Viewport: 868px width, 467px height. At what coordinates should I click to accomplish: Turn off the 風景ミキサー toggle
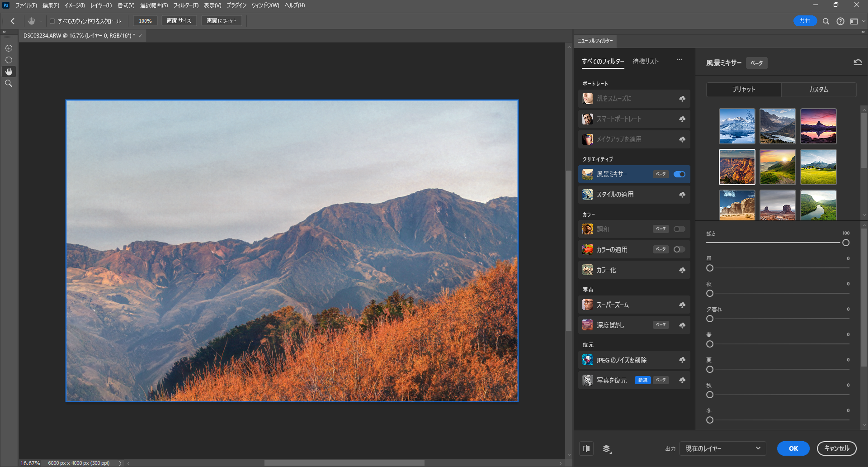coord(679,174)
